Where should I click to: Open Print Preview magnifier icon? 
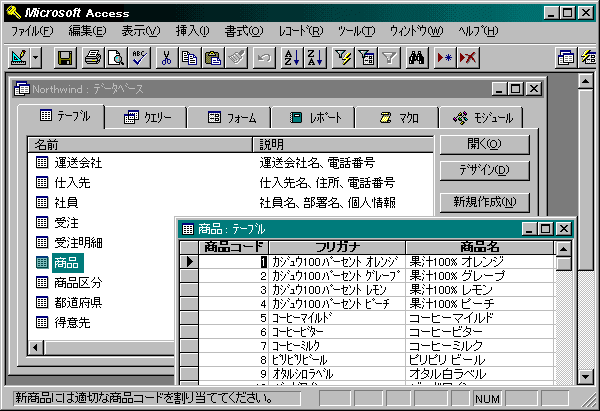point(116,58)
